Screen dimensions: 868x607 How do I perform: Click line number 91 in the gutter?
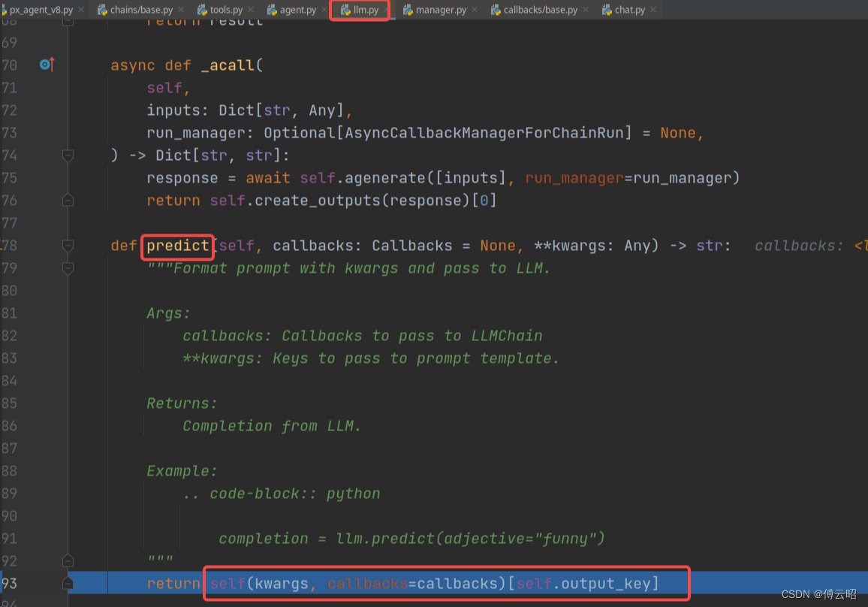tap(10, 539)
